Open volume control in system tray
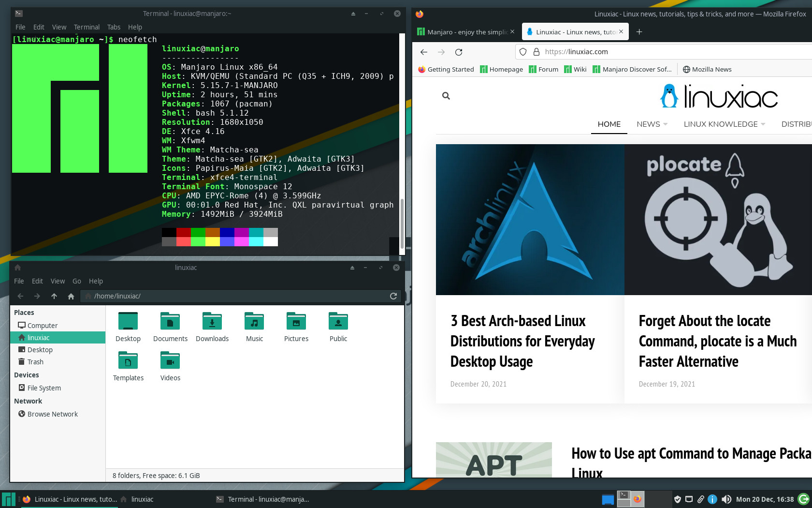 726,499
